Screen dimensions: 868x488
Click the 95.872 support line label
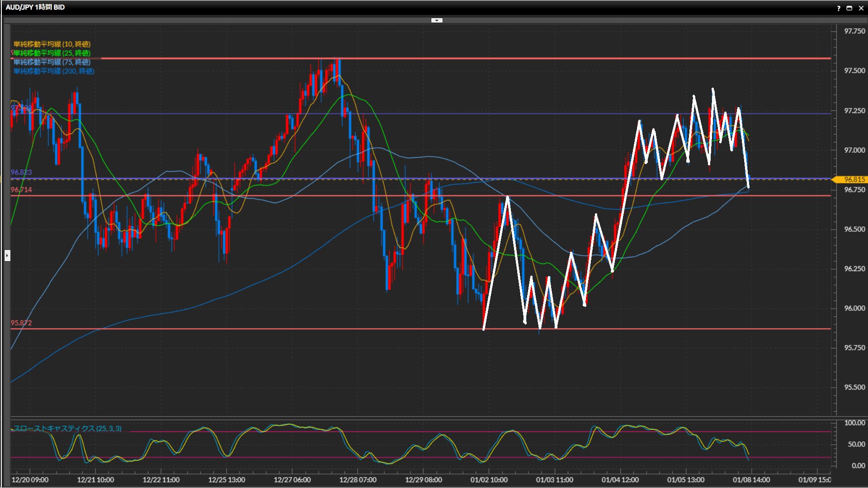point(21,323)
